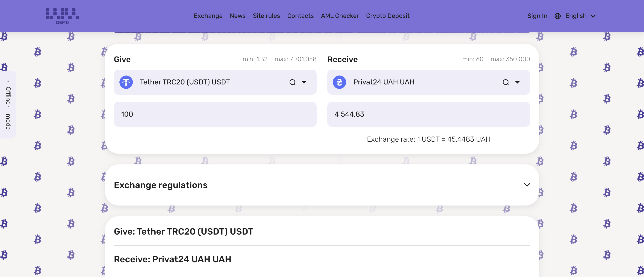Click the Give amount field with 100
This screenshot has height=277, width=644.
[x=215, y=114]
